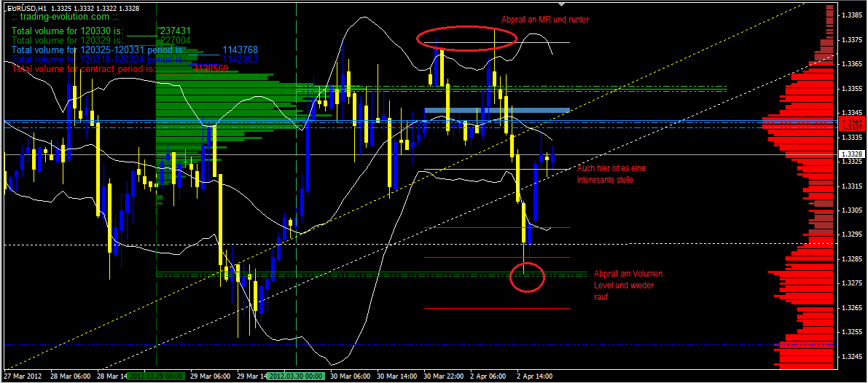Image resolution: width=868 pixels, height=383 pixels.
Task: Select 'Total volume for 120329 is' line
Action: tap(101, 40)
